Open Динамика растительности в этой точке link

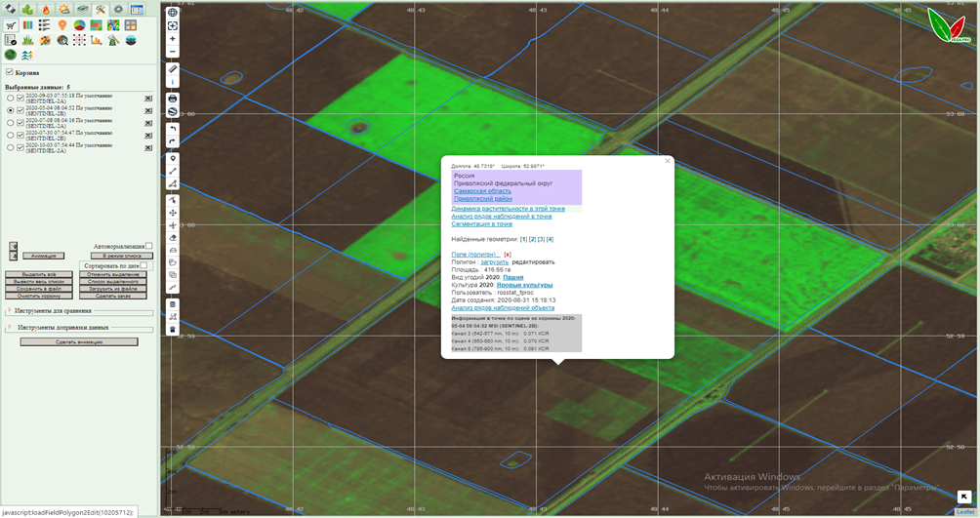509,209
